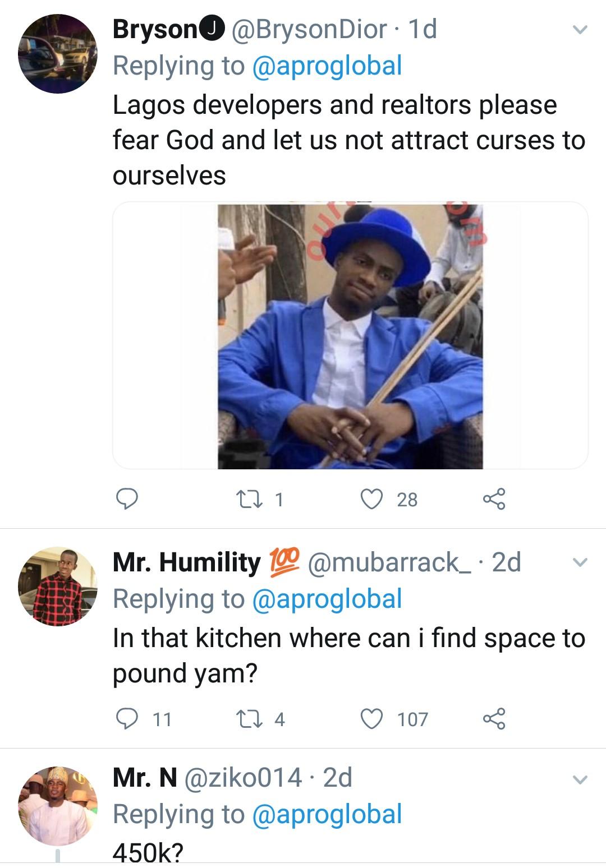Tap @aproglobal link in Mr. Humility's reply

327,599
